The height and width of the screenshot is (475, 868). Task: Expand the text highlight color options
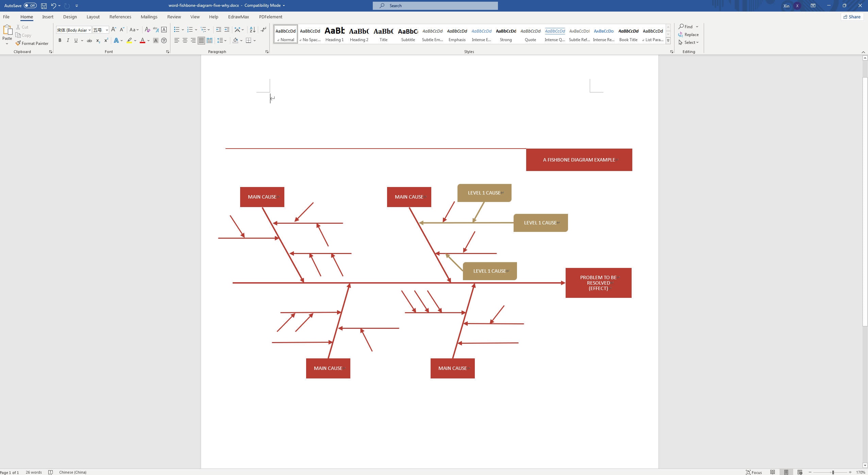tap(135, 40)
